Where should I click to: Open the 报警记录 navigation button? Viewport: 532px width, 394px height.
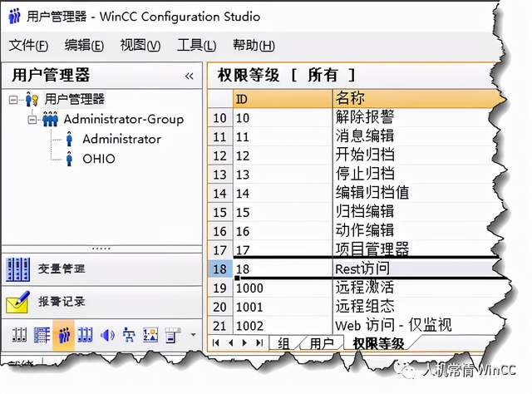[101, 303]
